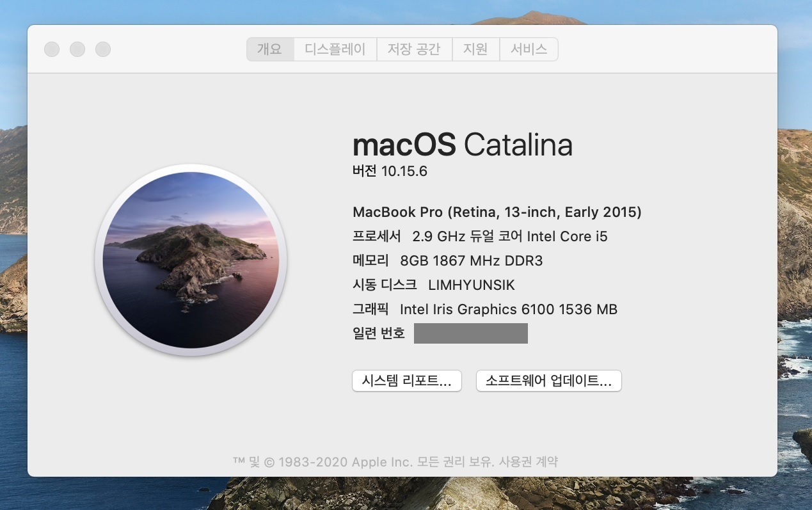Minimize the window using the middle button
This screenshot has width=812, height=510.
coord(77,49)
